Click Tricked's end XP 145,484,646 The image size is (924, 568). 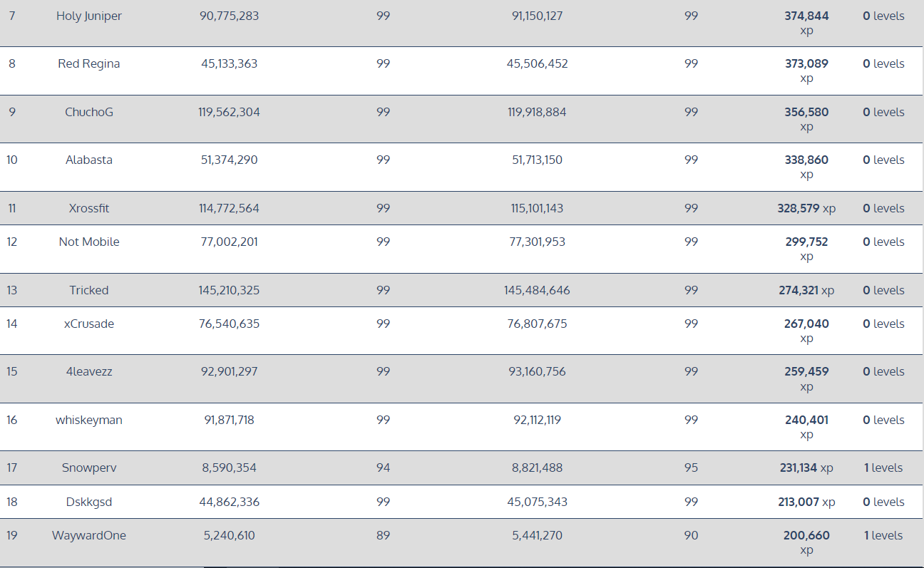click(537, 290)
